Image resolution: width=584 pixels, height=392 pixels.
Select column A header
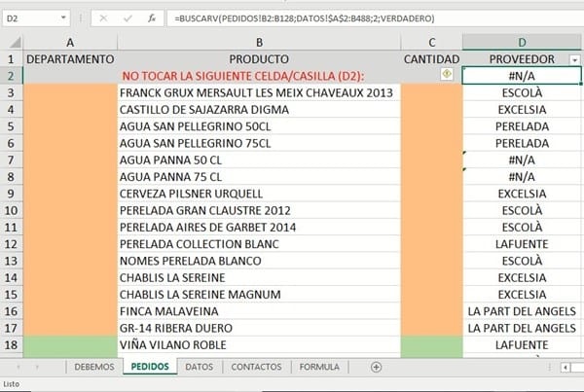70,43
